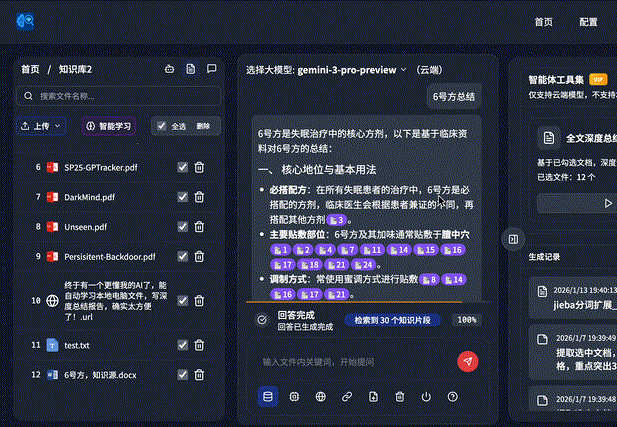
Task: Open the chip settings icon in chat toolbar
Action: [x=294, y=397]
